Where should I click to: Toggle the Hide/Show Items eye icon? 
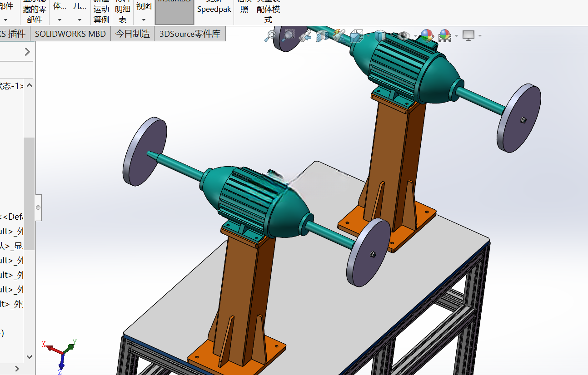pos(404,35)
